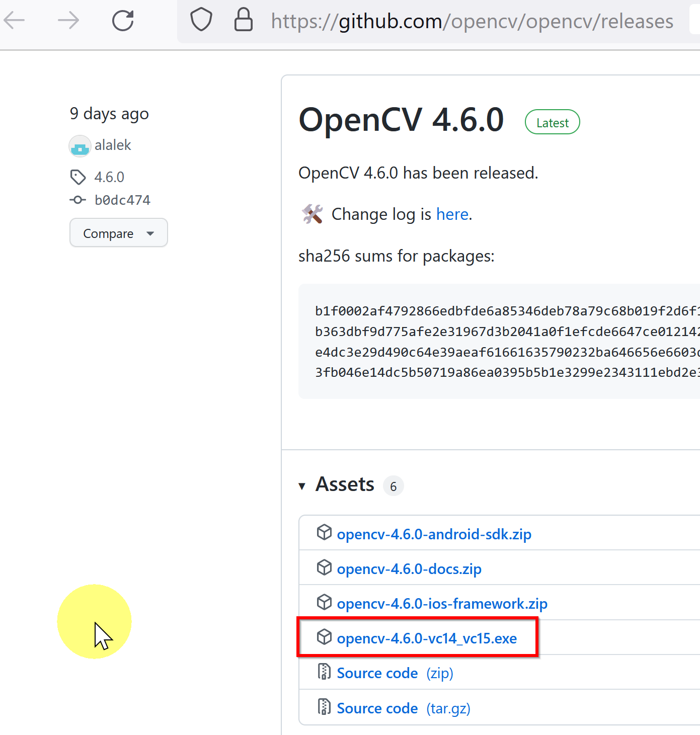700x735 pixels.
Task: Click the commit icon beside b0dc474
Action: (77, 200)
